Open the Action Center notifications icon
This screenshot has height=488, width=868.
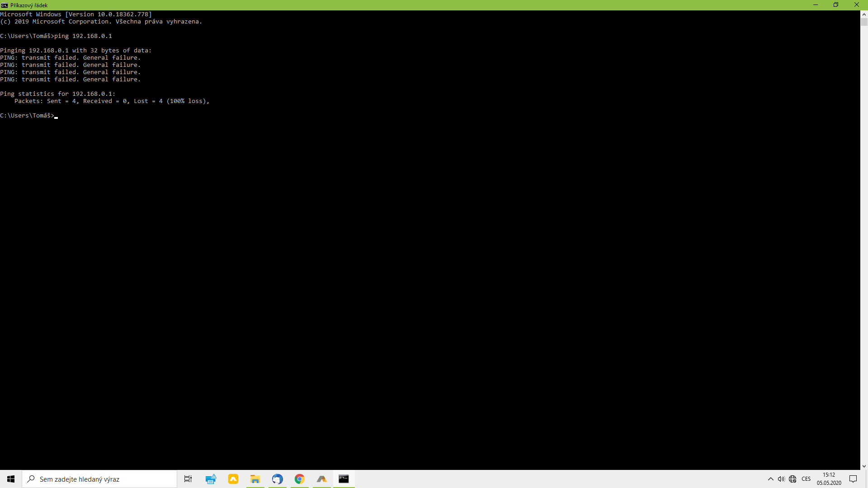click(x=853, y=479)
